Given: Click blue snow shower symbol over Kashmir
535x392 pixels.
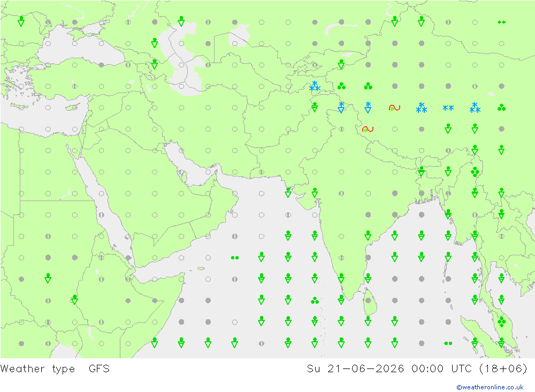Looking at the screenshot, I should point(341,107).
